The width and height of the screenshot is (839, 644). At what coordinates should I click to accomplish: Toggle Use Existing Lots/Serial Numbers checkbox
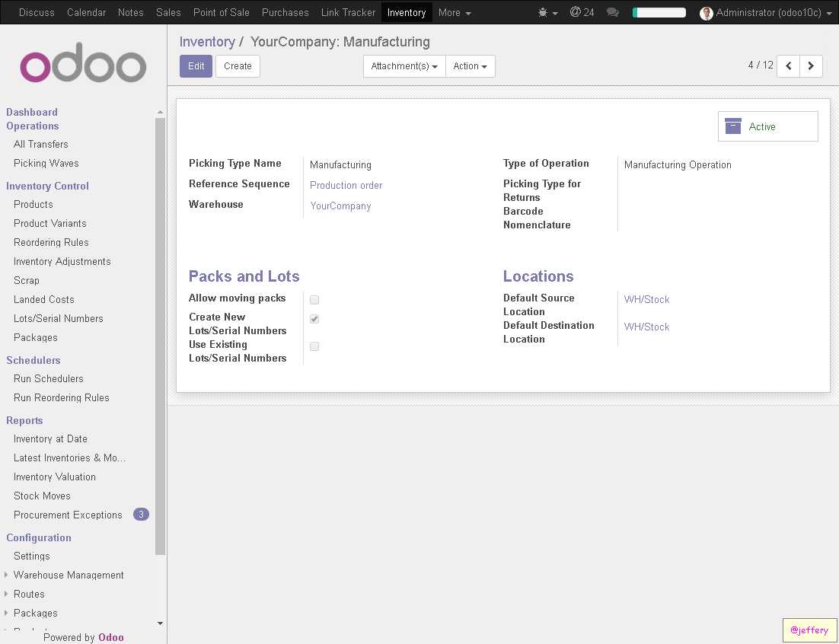pos(314,346)
